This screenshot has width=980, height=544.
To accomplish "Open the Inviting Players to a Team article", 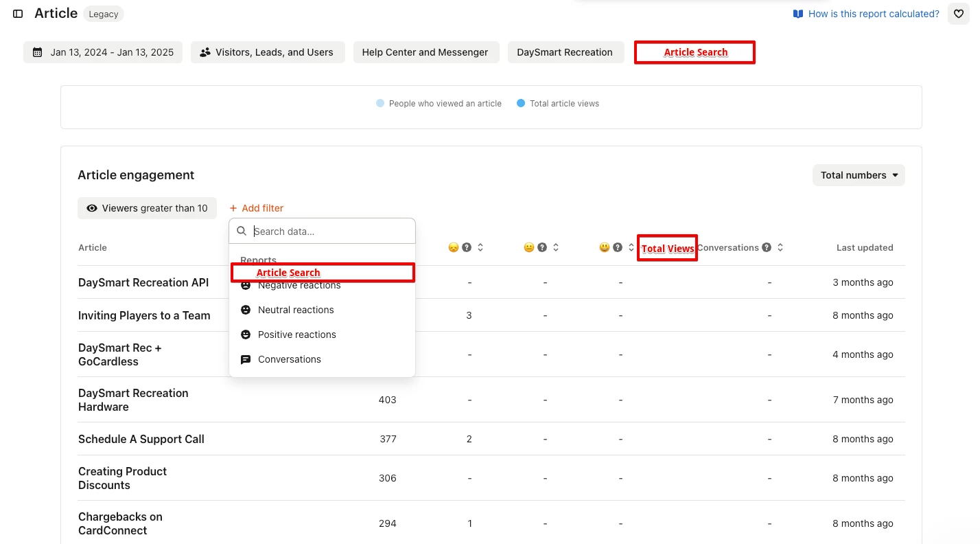I will click(144, 315).
